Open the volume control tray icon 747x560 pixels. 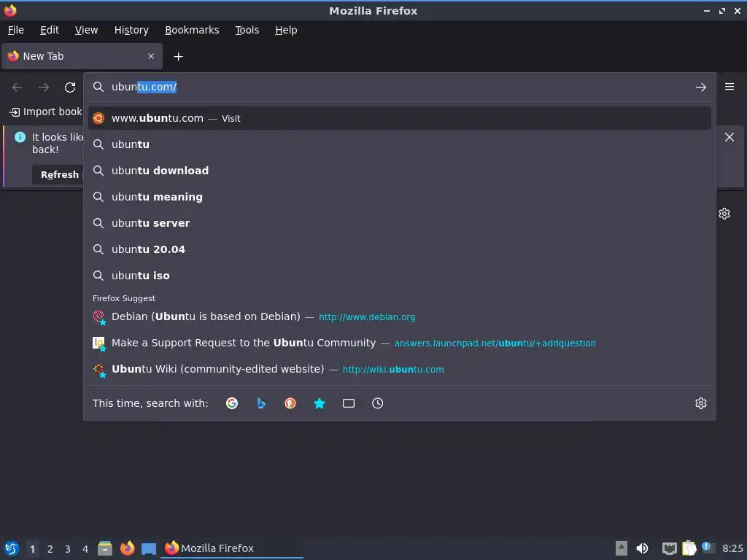click(642, 548)
